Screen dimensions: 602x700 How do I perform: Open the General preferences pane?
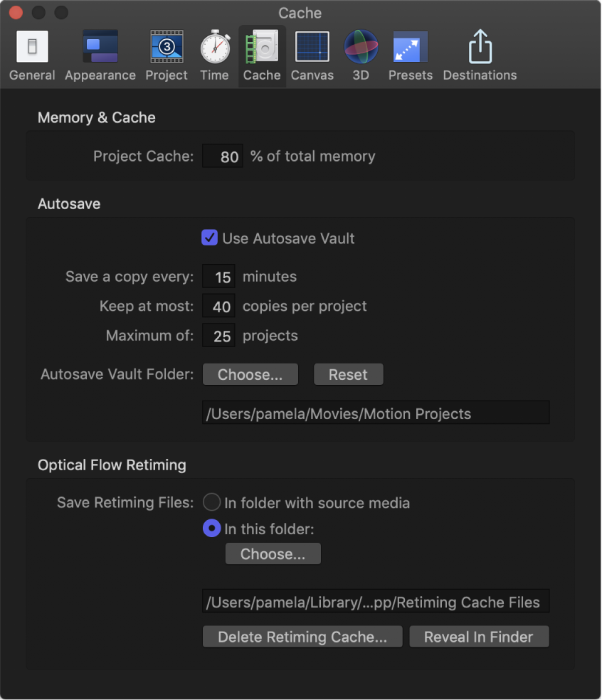pos(31,55)
